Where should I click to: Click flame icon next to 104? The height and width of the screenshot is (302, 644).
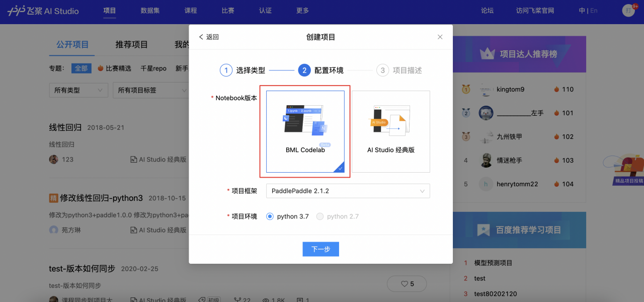click(x=556, y=184)
